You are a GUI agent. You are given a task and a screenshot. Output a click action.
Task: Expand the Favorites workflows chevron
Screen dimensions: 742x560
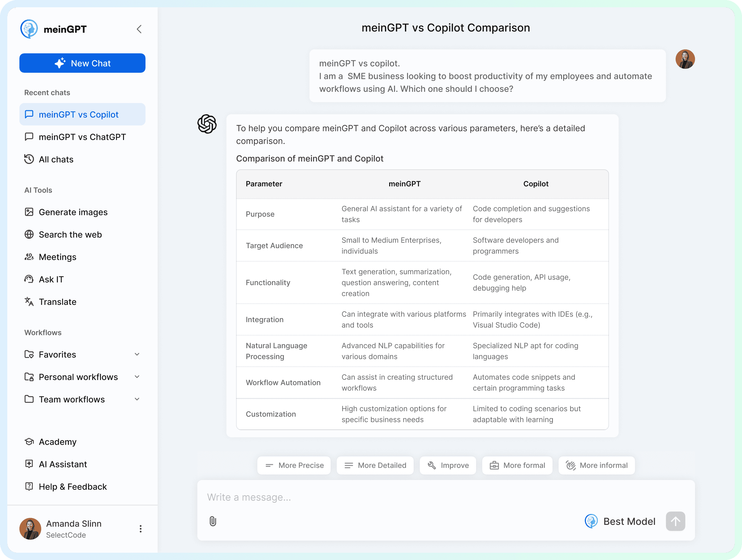(137, 355)
